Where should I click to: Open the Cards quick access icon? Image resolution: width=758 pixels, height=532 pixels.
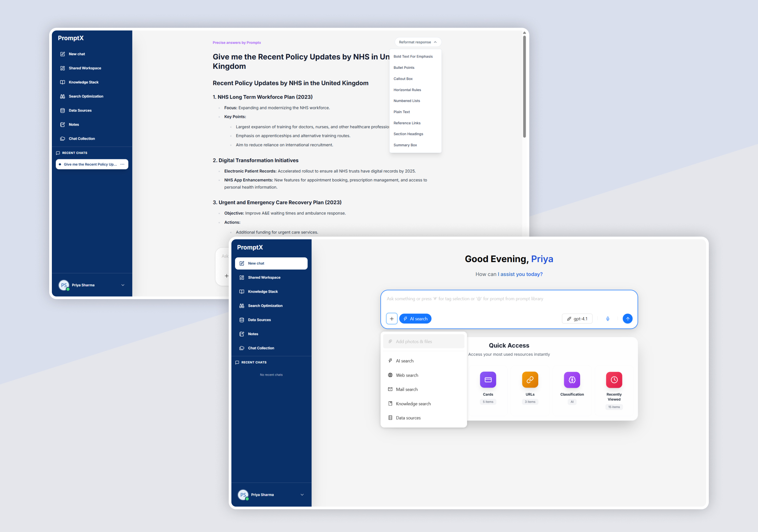tap(488, 379)
